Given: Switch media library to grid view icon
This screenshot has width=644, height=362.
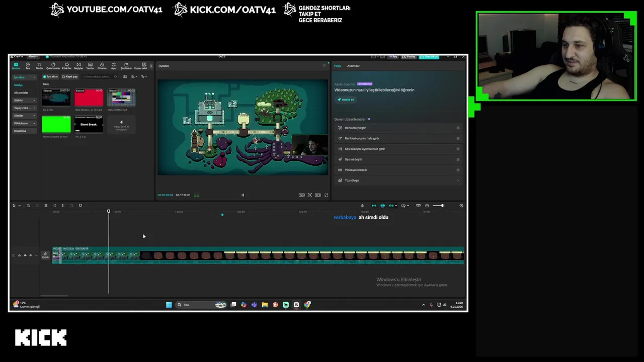Looking at the screenshot, I should (125, 77).
